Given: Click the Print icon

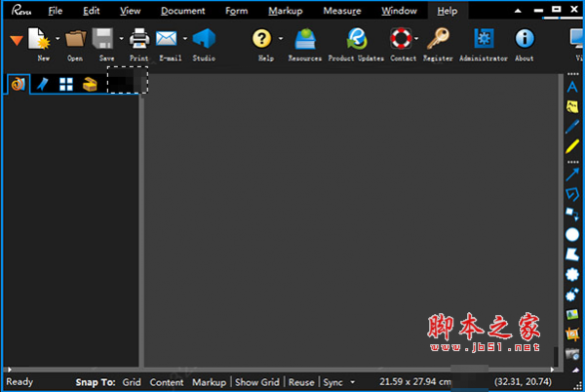Looking at the screenshot, I should click(x=139, y=40).
